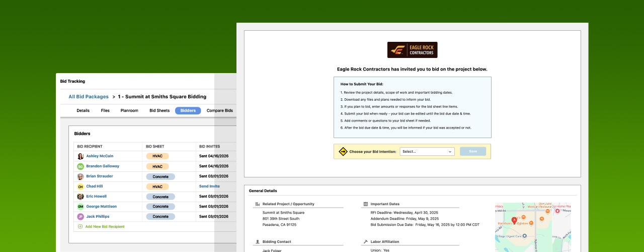This screenshot has height=252, width=644.
Task: Click HVAC bid sheet tag for Chad Hill
Action: (157, 186)
